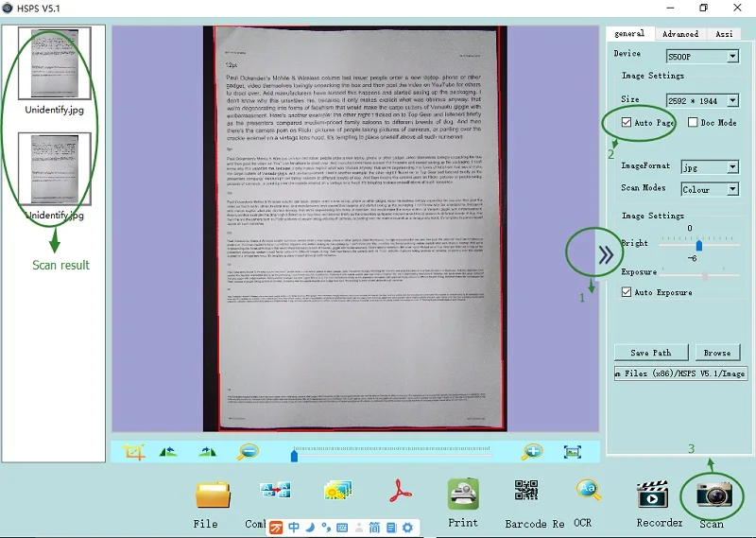
Task: Click the Exposure slider handle
Action: point(705,276)
